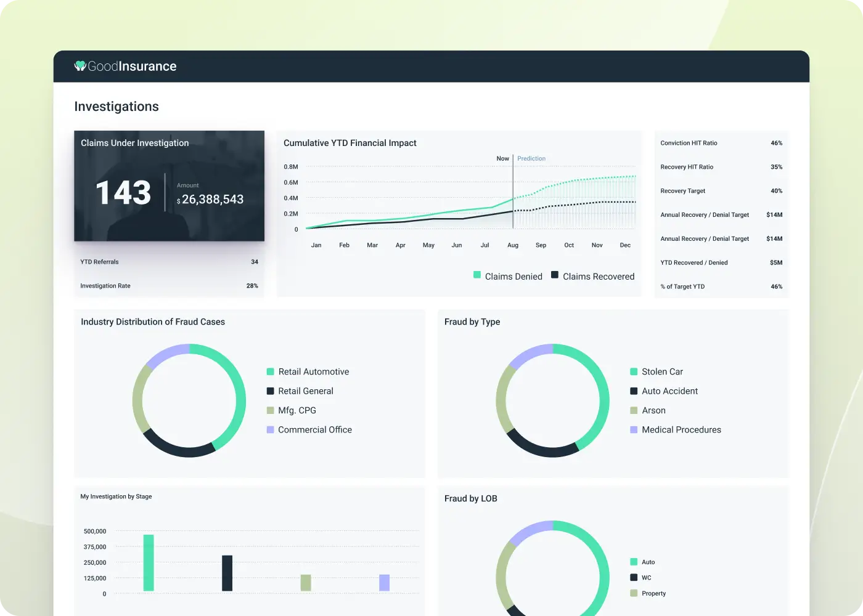Expand the Claims Under Investigation card
The image size is (863, 616).
169,185
